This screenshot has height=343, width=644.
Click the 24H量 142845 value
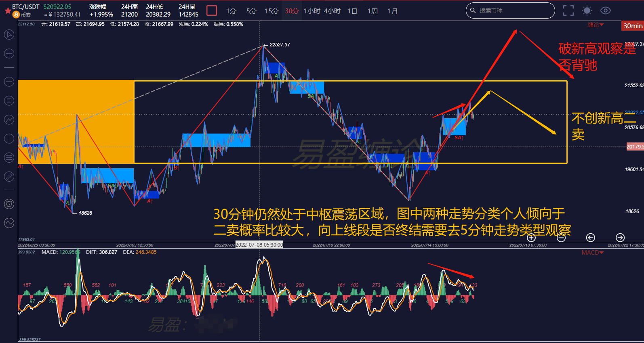[189, 15]
